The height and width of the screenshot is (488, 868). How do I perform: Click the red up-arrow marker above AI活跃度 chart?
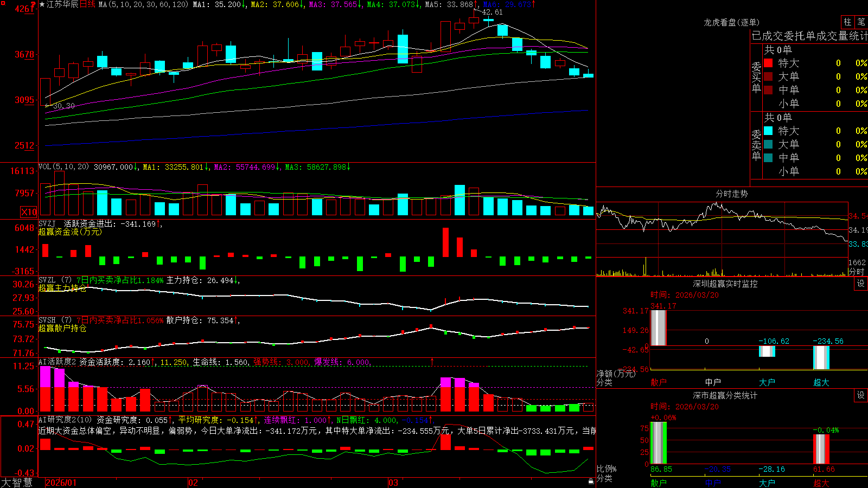point(432,361)
